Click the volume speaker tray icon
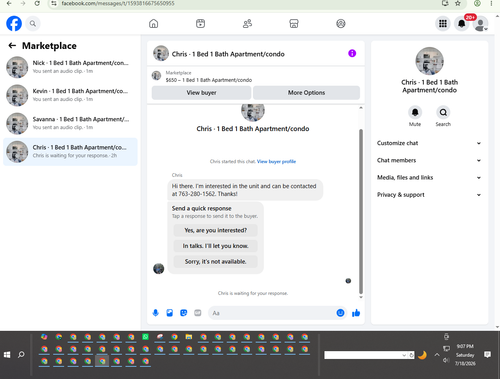Image resolution: width=500 pixels, height=379 pixels. pyautogui.click(x=446, y=360)
